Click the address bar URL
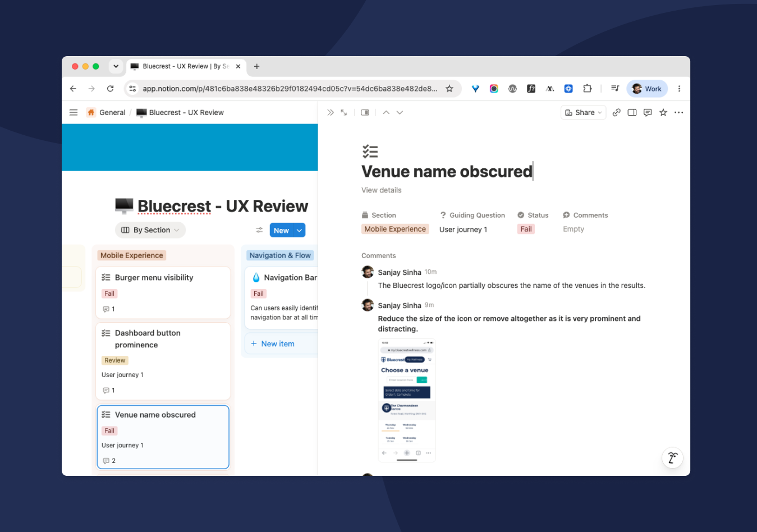Image resolution: width=757 pixels, height=532 pixels. coord(290,89)
